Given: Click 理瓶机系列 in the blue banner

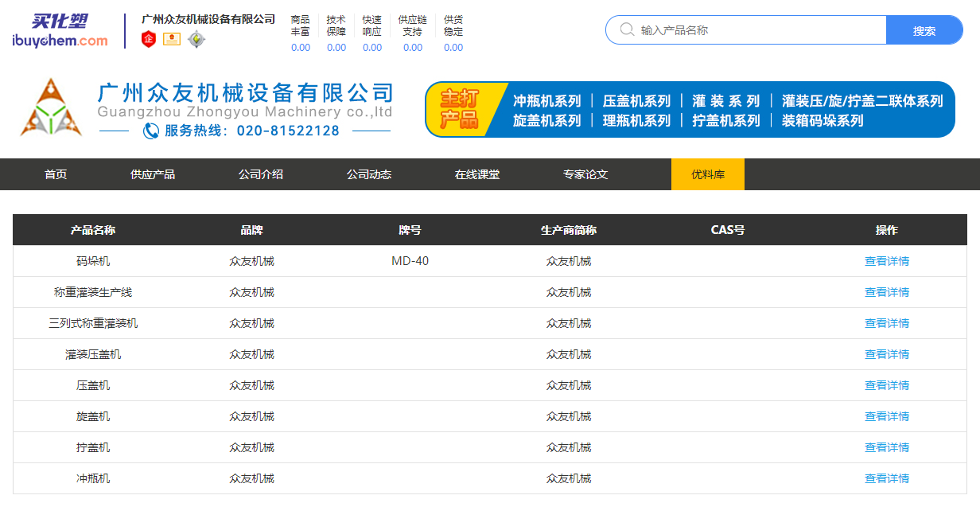Looking at the screenshot, I should [x=636, y=121].
